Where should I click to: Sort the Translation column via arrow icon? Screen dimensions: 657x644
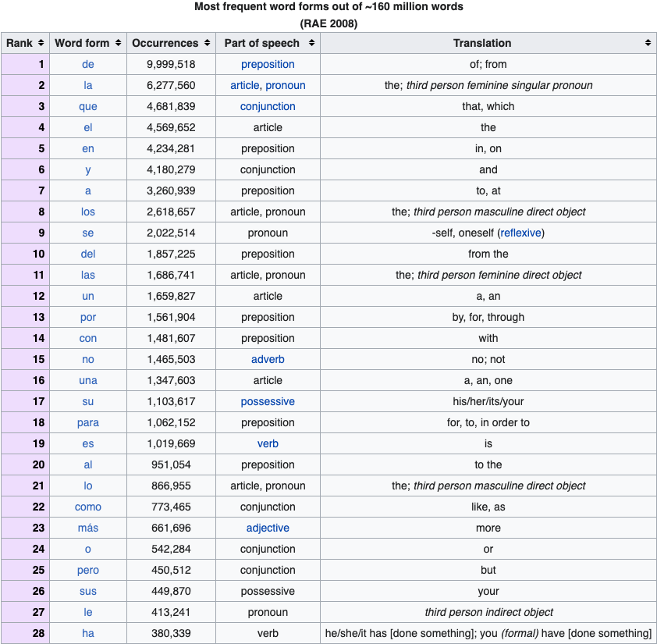(x=648, y=43)
